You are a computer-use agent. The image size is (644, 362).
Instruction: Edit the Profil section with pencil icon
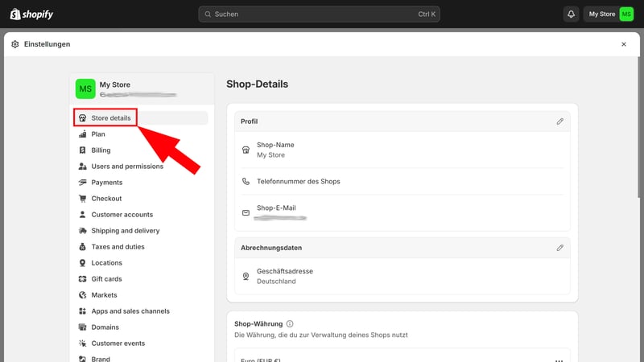click(x=560, y=121)
